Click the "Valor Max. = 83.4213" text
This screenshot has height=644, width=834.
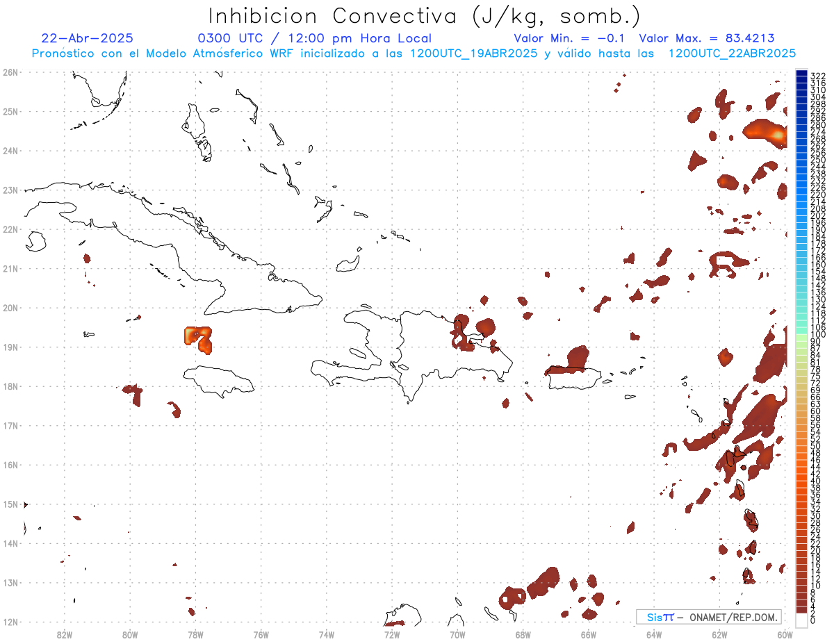[x=707, y=38]
